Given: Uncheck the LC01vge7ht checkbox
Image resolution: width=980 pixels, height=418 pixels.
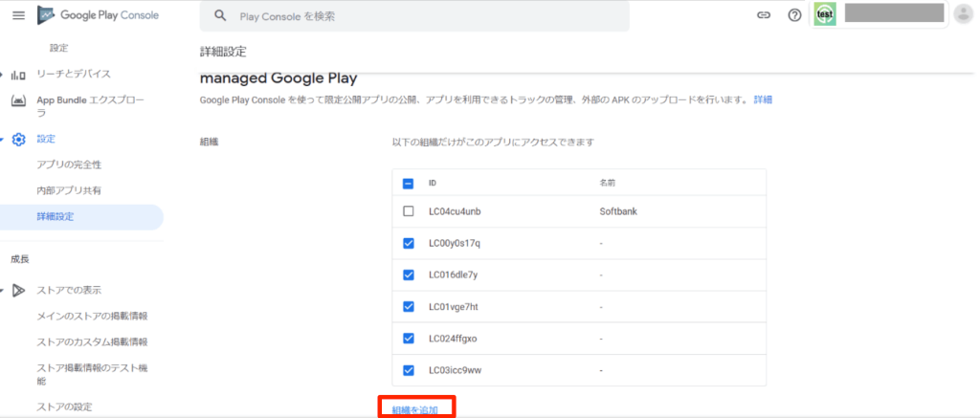Looking at the screenshot, I should [x=408, y=307].
